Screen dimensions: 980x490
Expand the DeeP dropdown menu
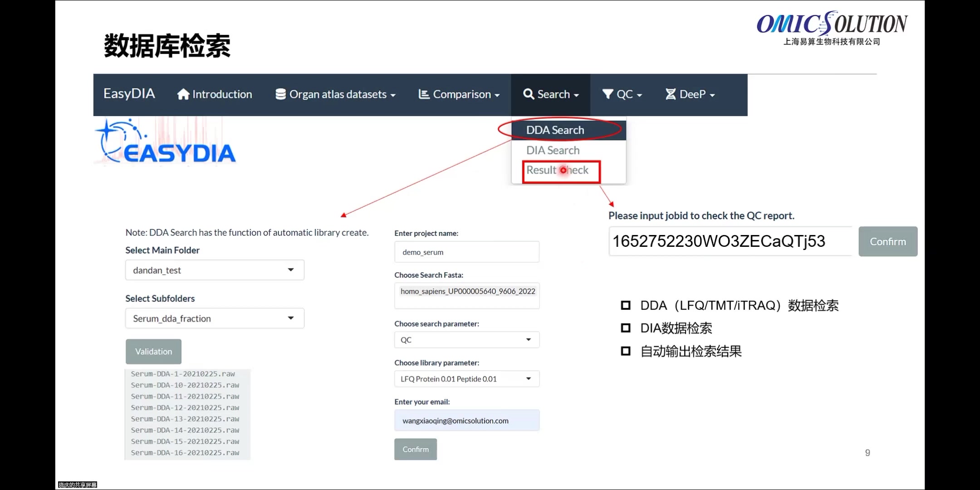(x=690, y=94)
